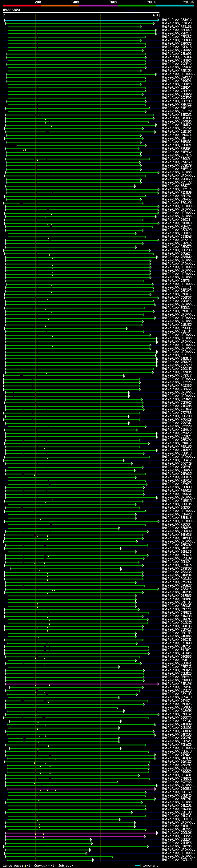Select the UniRef100_Q6FXP0 entry
The height and width of the screenshot is (868, 197).
pyautogui.click(x=177, y=440)
